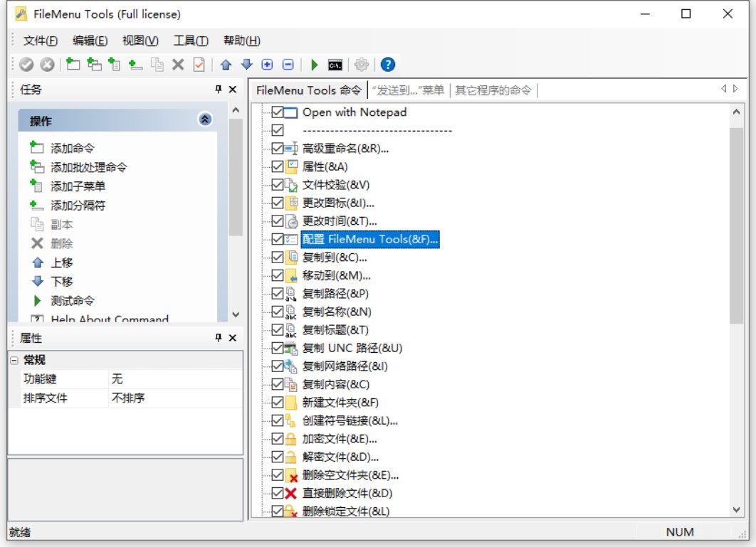Click the Expand All plus toolbar icon
Viewport: 756px width, 547px height.
click(x=267, y=64)
